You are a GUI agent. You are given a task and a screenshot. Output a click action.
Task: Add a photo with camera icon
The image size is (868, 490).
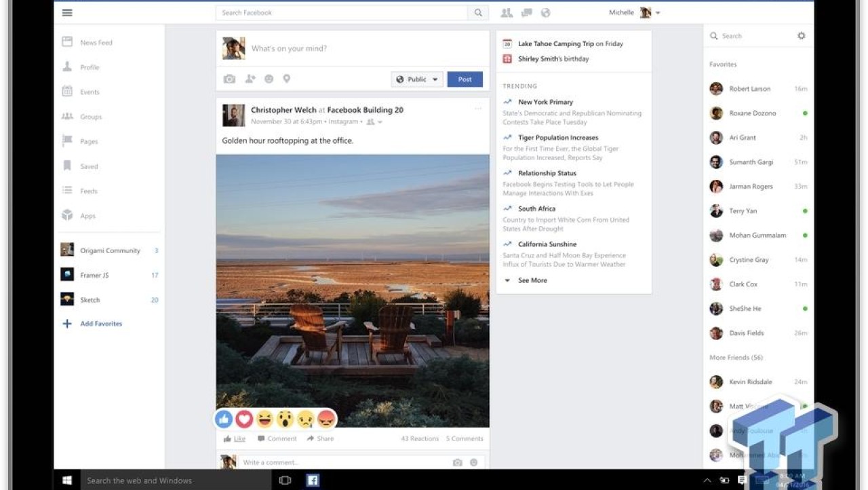[x=230, y=79]
